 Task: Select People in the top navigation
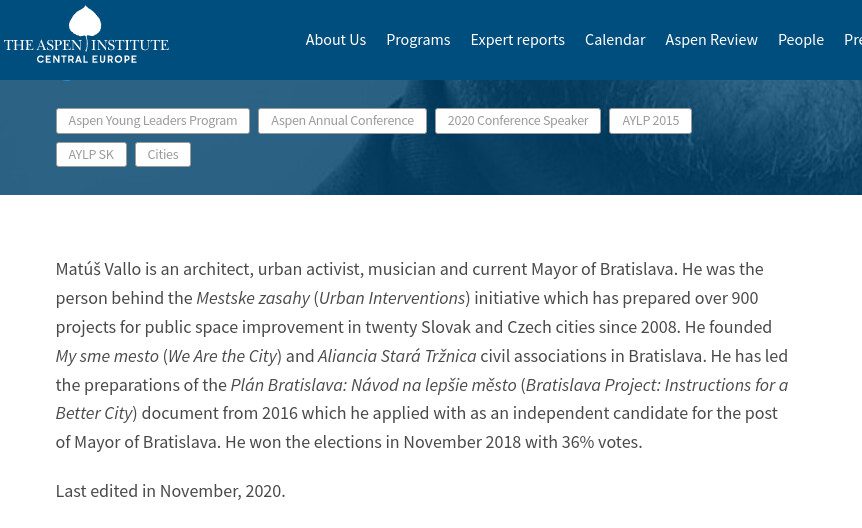(800, 40)
